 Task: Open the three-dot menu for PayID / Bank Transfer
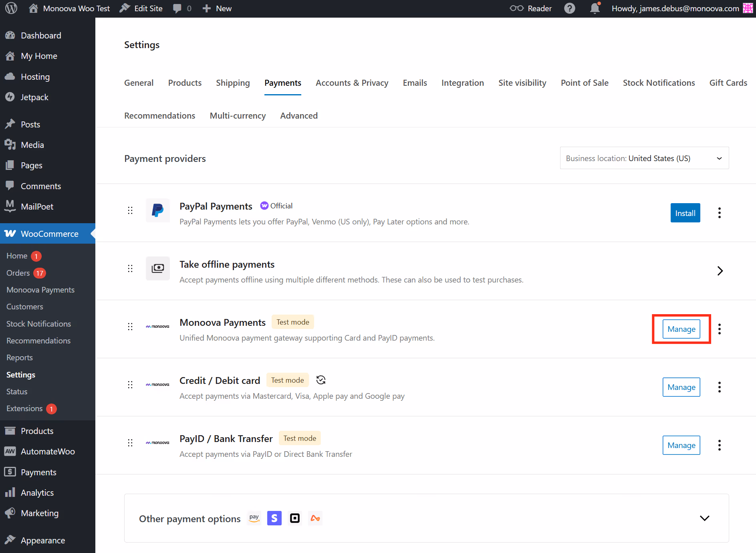(720, 445)
